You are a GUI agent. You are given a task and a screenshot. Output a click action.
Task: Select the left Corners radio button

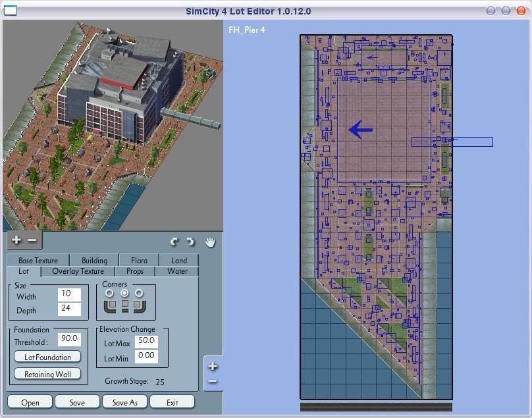[109, 293]
